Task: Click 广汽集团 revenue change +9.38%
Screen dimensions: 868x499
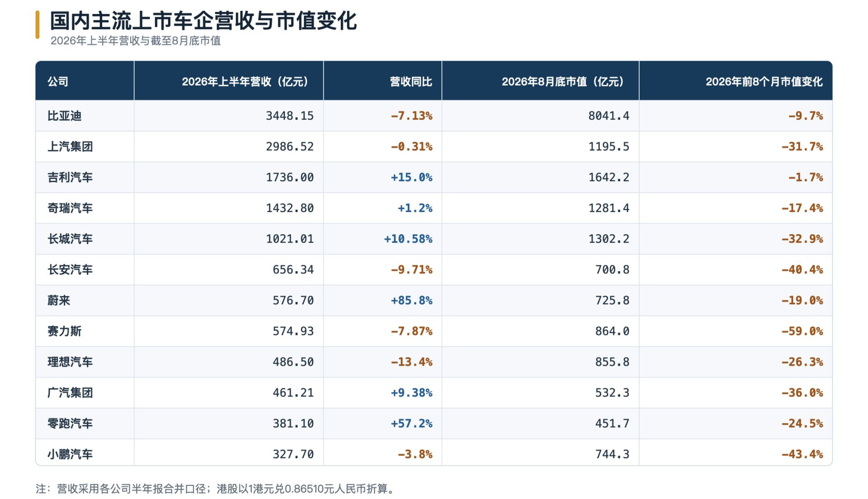Action: 412,392
